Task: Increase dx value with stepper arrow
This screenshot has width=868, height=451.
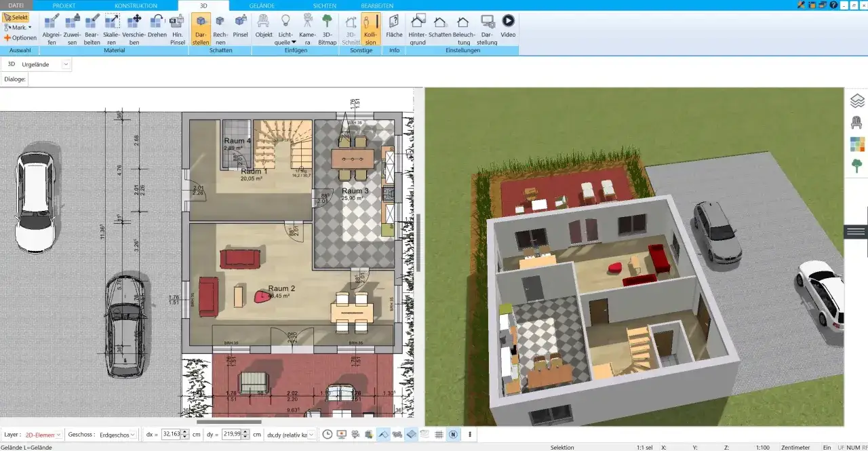Action: click(185, 431)
